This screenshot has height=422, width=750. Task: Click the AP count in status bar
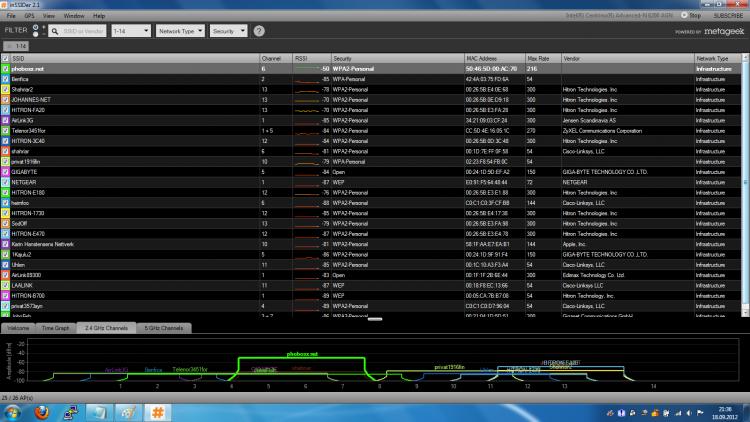click(17, 398)
